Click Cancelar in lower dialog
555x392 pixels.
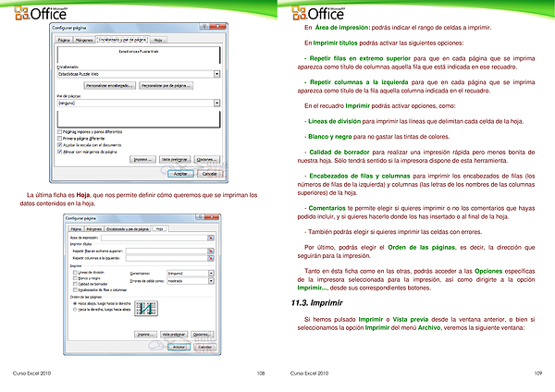point(205,347)
